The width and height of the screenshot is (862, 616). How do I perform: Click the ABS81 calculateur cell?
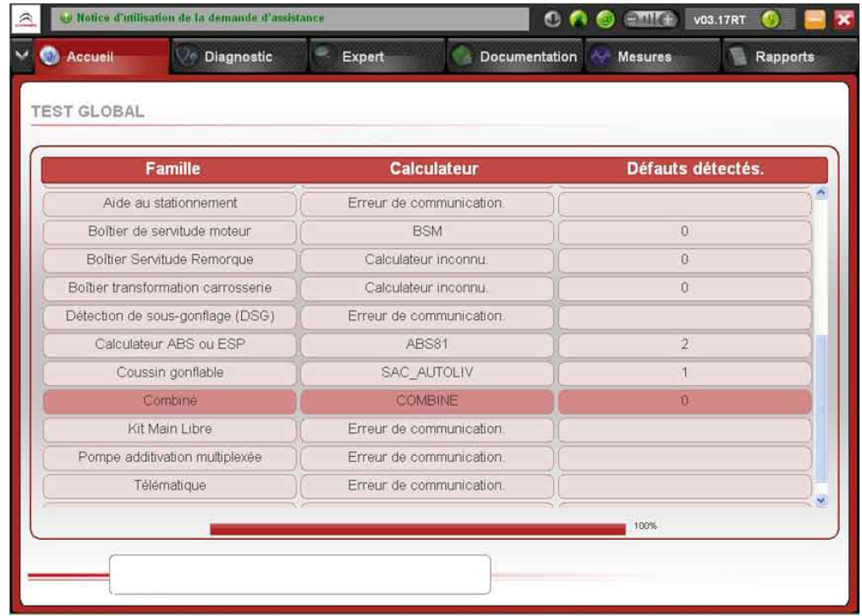(x=427, y=344)
